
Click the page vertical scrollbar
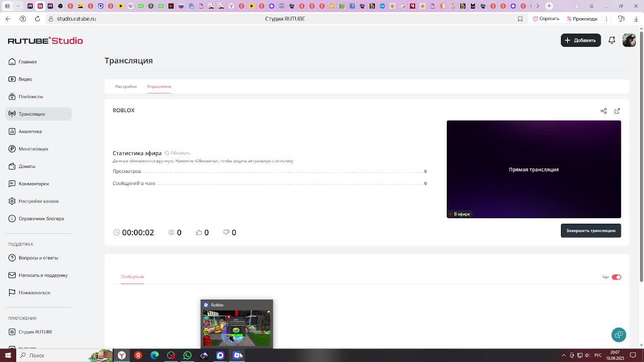pos(641,156)
